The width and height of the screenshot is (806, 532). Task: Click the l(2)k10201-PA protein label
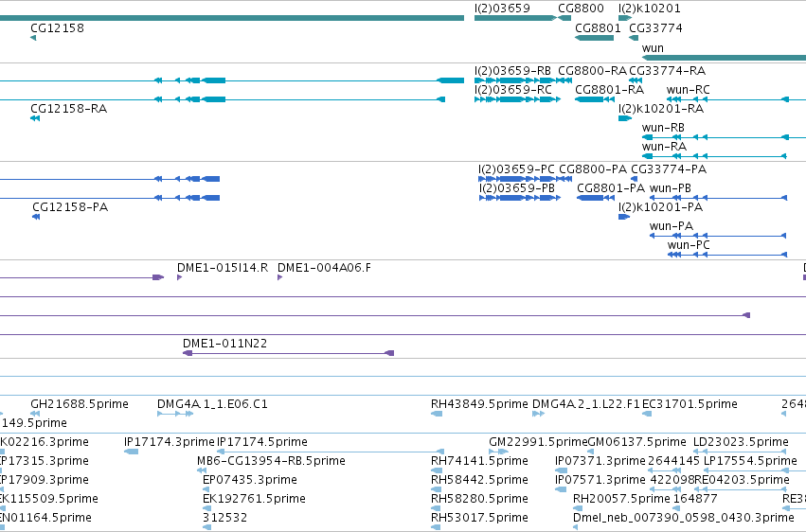click(x=660, y=207)
